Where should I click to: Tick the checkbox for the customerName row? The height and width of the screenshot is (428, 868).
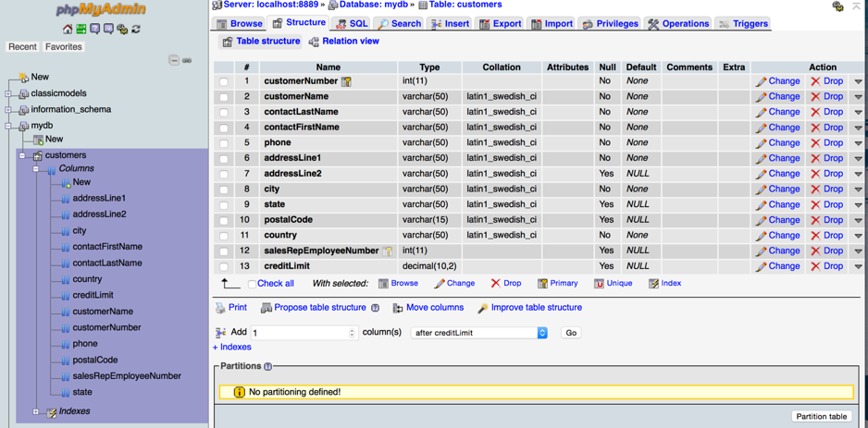tap(224, 97)
